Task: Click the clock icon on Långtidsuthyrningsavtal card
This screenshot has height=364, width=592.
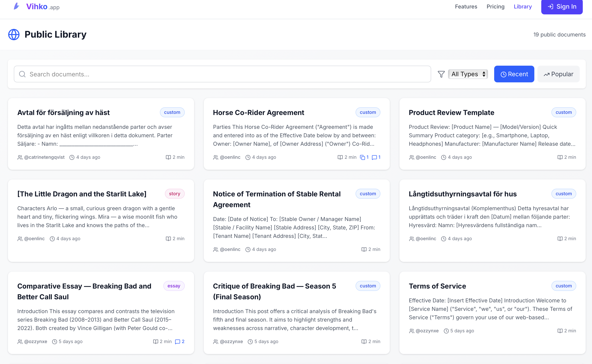Action: [x=443, y=239]
